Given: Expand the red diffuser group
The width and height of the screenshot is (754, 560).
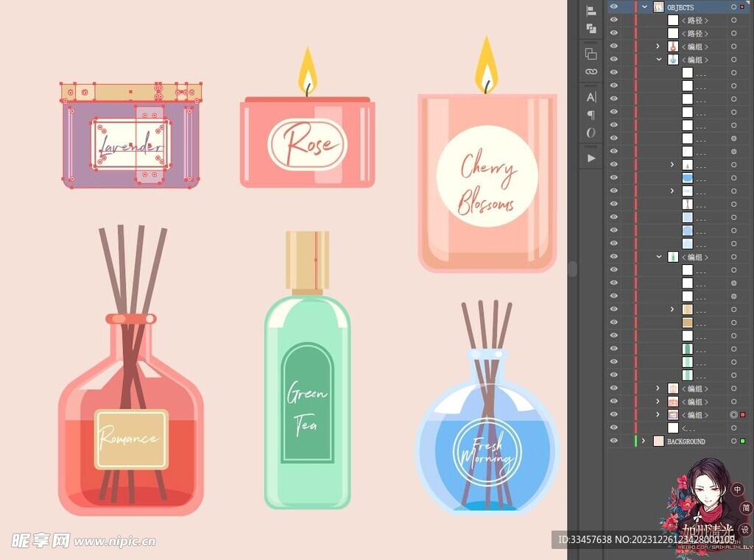Looking at the screenshot, I should coord(658,46).
